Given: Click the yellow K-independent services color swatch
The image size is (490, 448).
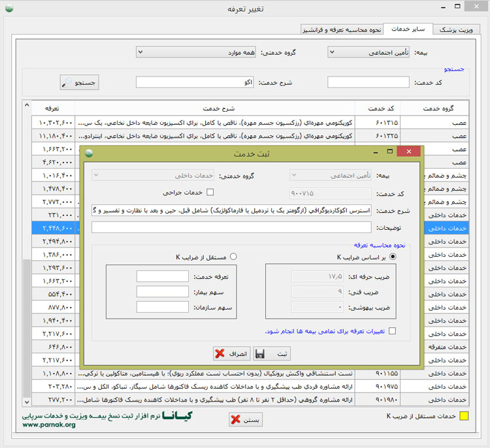Looking at the screenshot, I should (464, 416).
